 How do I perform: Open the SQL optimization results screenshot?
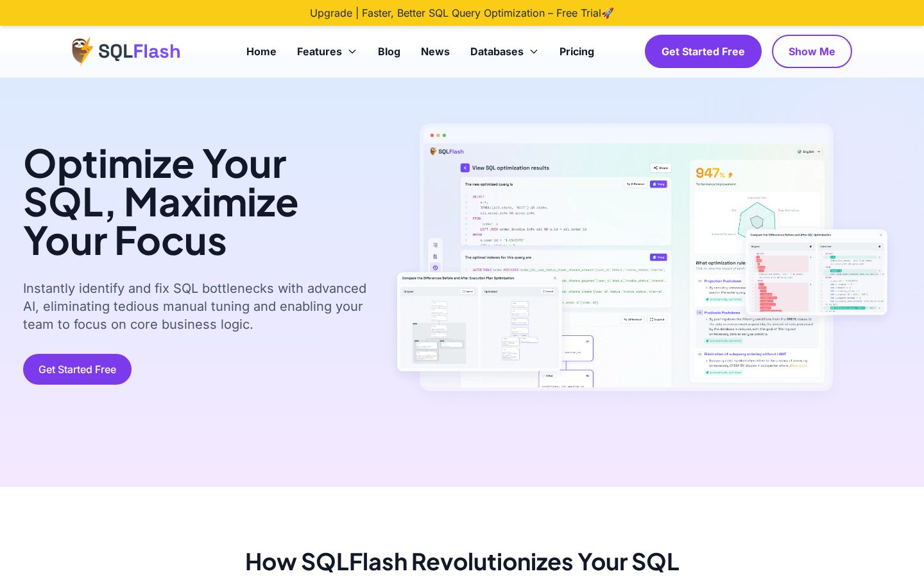point(626,257)
